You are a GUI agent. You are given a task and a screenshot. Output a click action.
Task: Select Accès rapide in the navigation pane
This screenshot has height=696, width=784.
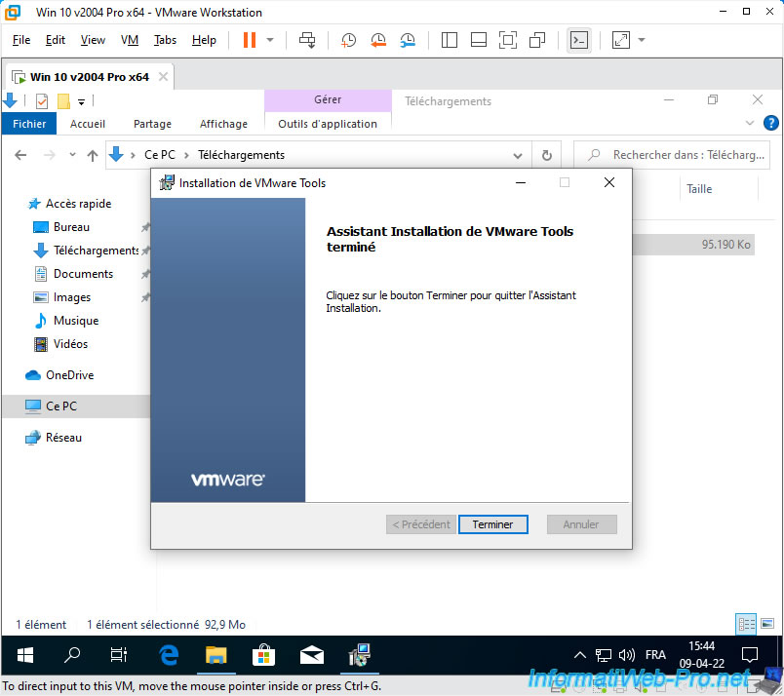[x=79, y=204]
